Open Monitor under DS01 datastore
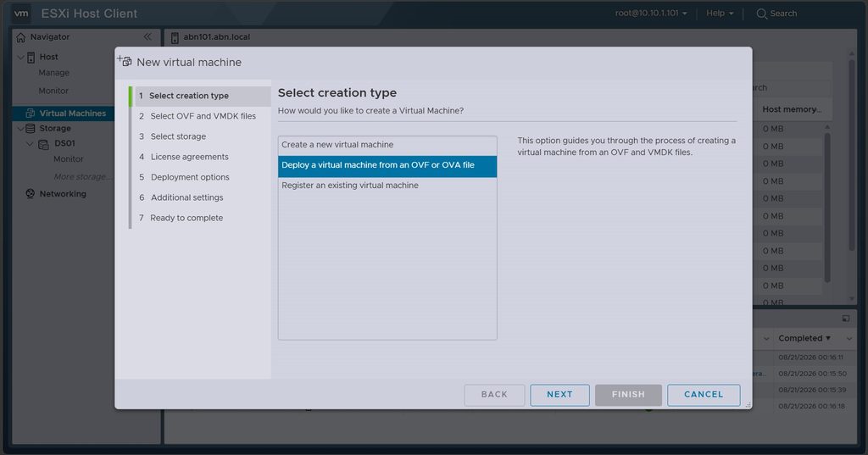 [68, 159]
